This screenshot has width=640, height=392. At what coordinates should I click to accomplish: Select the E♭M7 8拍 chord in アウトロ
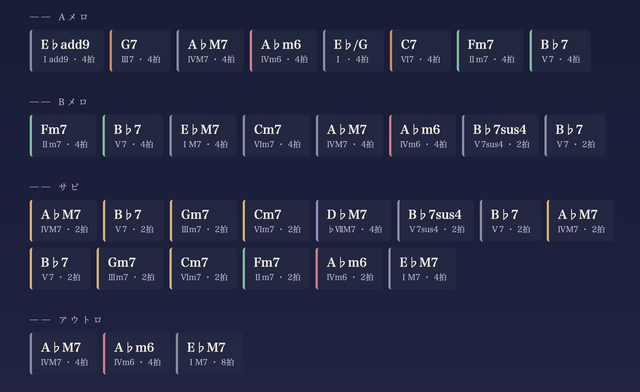point(209,354)
